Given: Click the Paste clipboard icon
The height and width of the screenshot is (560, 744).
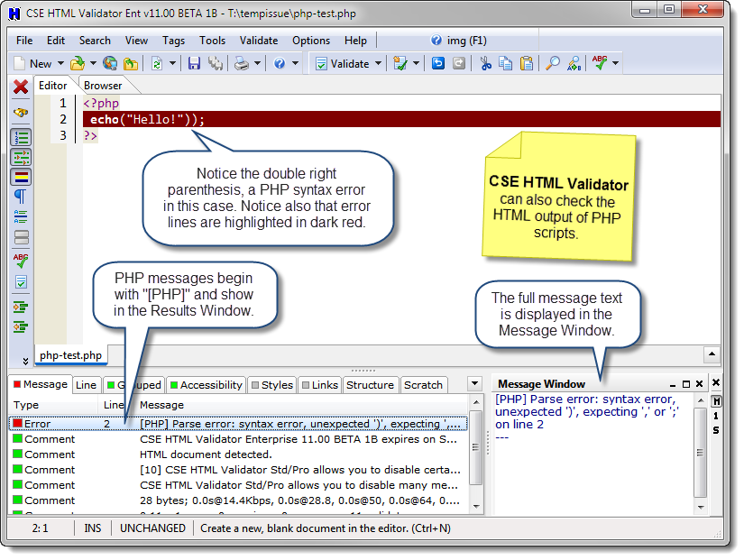Looking at the screenshot, I should coord(527,64).
